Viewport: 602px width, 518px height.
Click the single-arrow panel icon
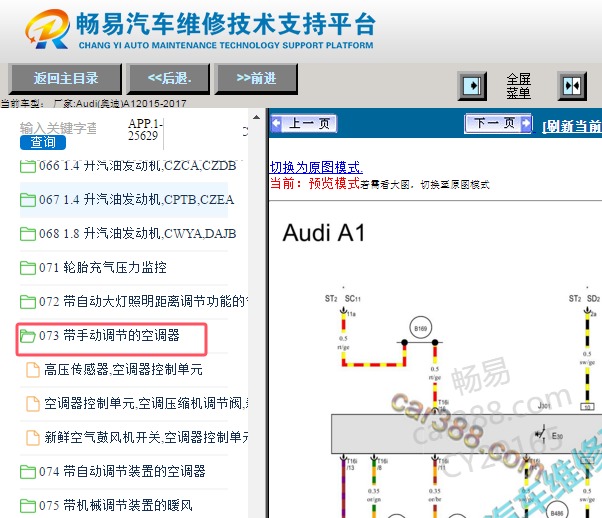pyautogui.click(x=472, y=86)
